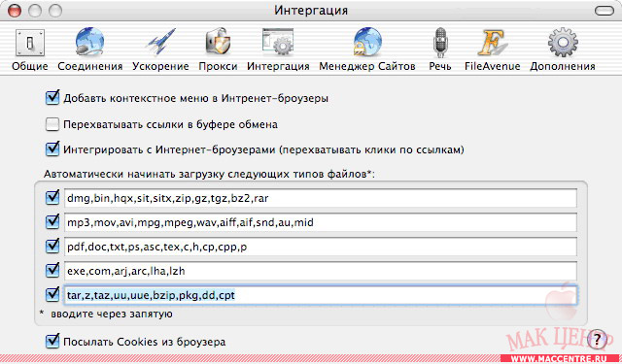Uncheck the pdf,doc,txt file types row
Image resolution: width=622 pixels, height=364 pixels.
click(x=52, y=247)
